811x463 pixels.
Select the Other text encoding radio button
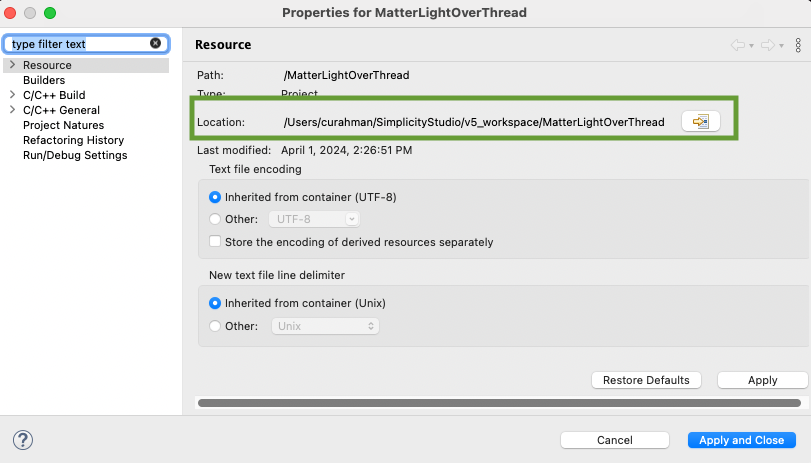click(215, 219)
